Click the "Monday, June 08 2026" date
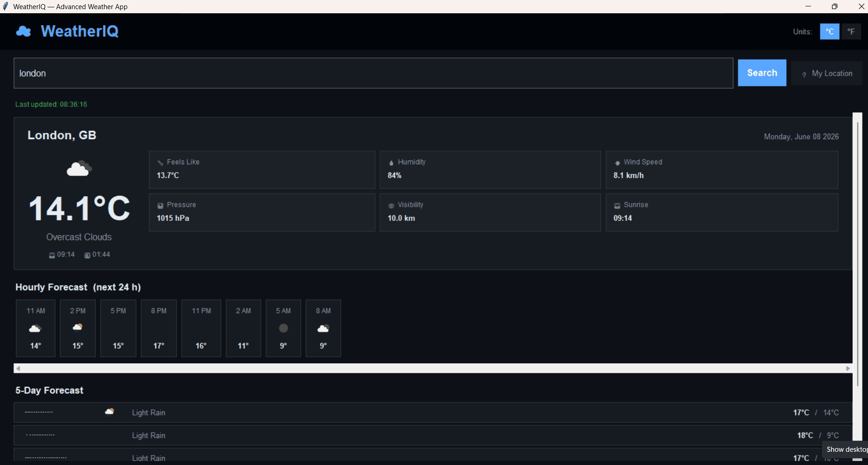 click(x=801, y=136)
